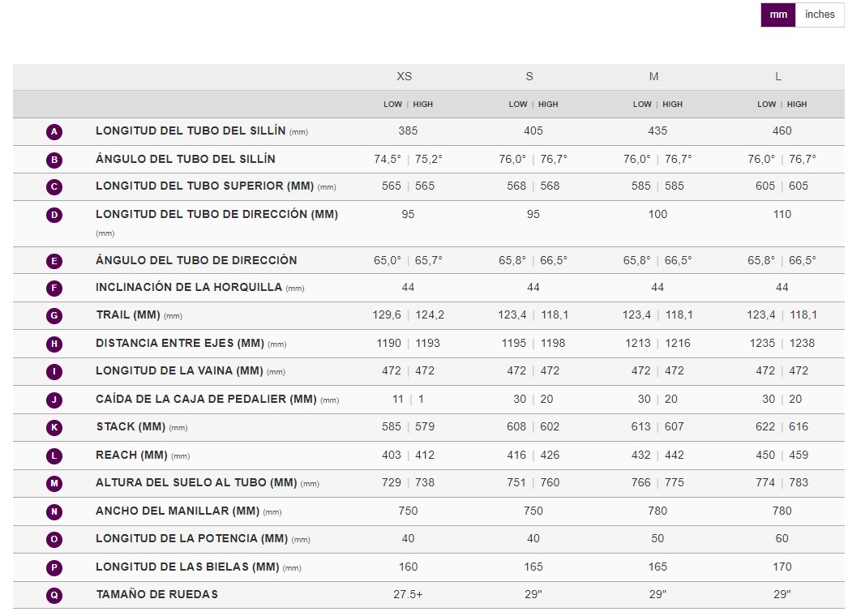Click the L icon next to Reach
Image resolution: width=848 pixels, height=616 pixels.
[x=54, y=456]
